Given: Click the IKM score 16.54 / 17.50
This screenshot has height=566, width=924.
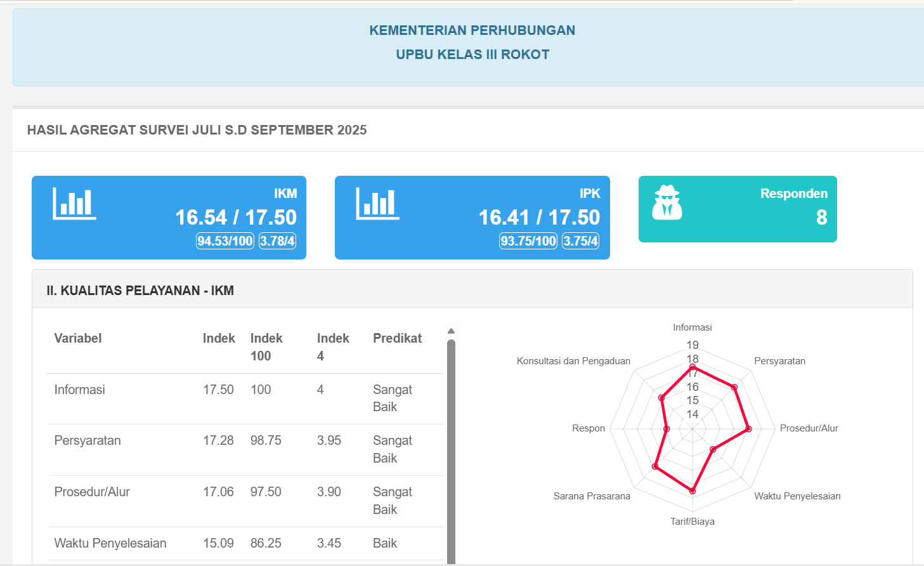Looking at the screenshot, I should coord(236,217).
